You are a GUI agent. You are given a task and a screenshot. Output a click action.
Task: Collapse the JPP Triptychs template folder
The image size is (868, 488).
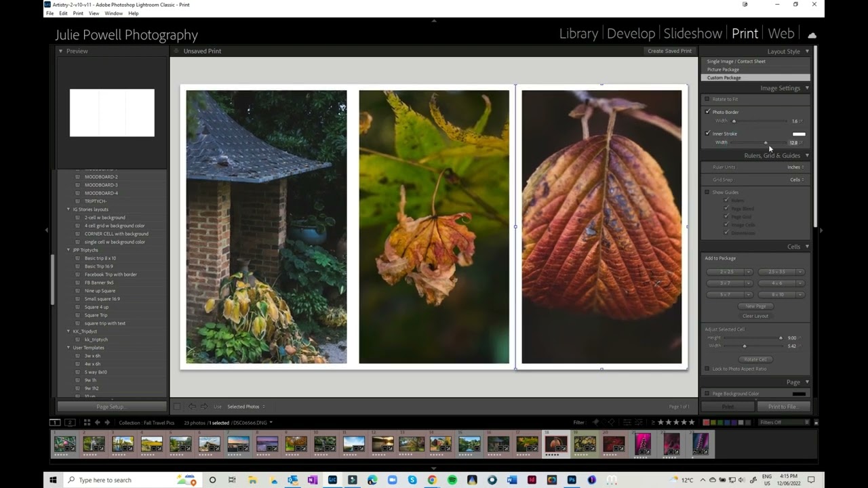[68, 250]
